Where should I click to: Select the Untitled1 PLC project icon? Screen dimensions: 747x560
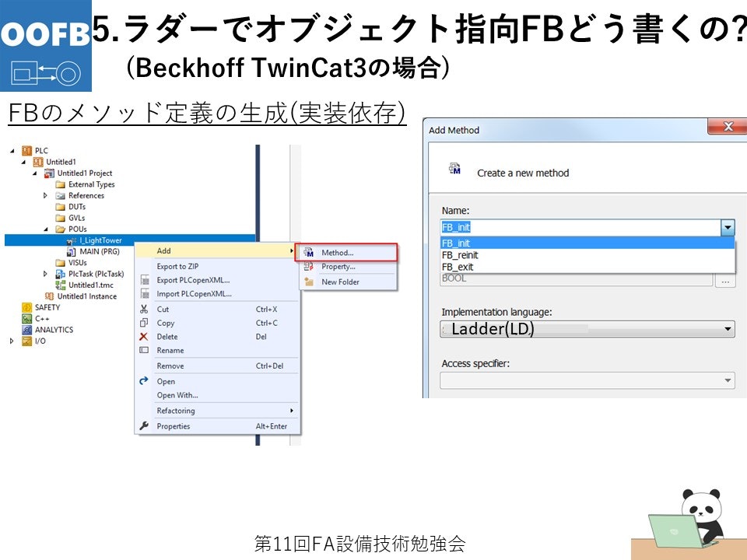coord(38,162)
